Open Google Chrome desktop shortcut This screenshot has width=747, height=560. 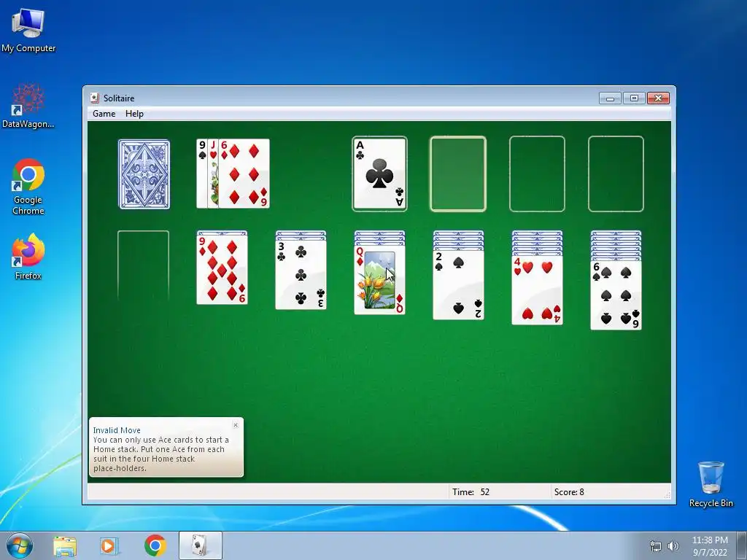click(28, 187)
